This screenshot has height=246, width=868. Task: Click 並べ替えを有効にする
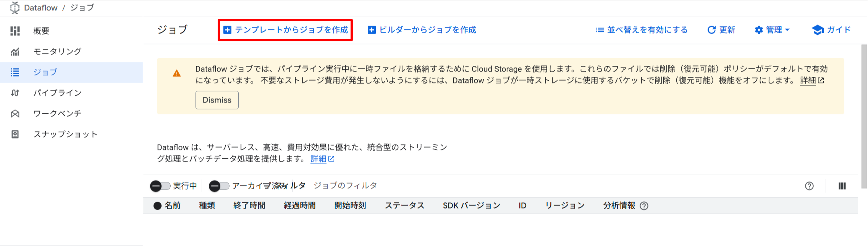(x=642, y=30)
